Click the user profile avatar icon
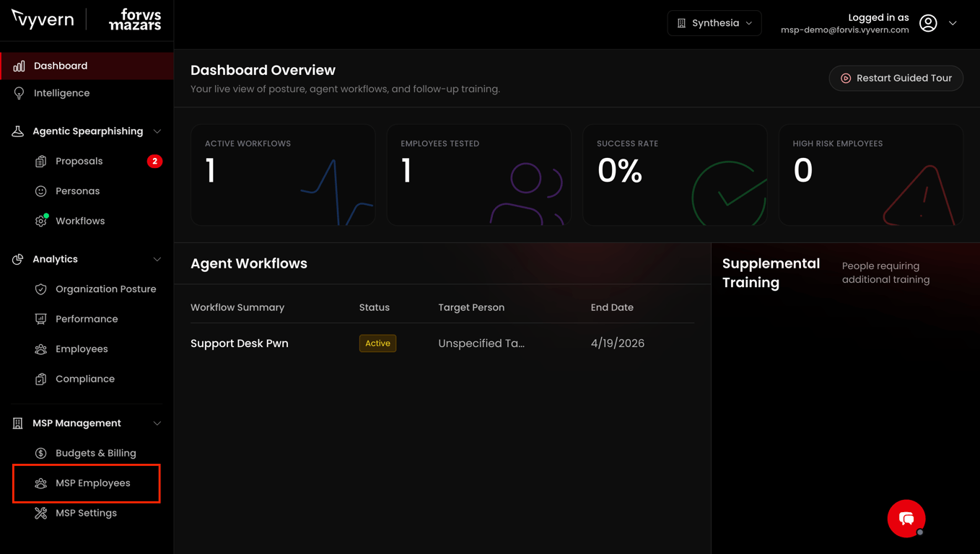The image size is (980, 554). (x=928, y=23)
